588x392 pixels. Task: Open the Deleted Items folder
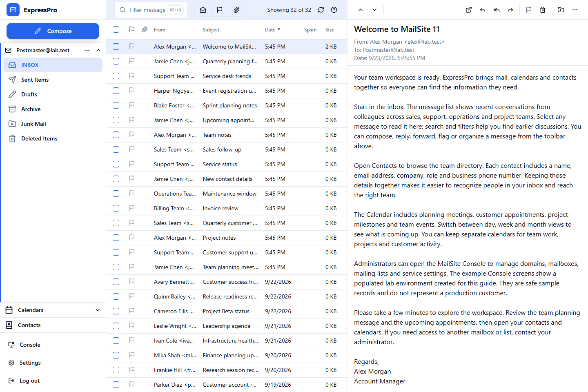click(x=53, y=138)
